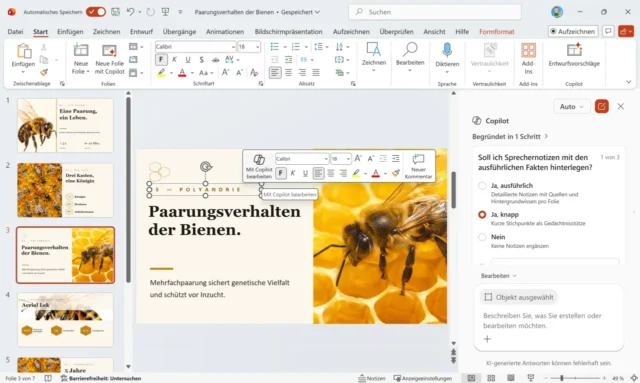The image size is (640, 383).
Task: Open the Auto mode dropdown in Copilot
Action: tap(571, 107)
